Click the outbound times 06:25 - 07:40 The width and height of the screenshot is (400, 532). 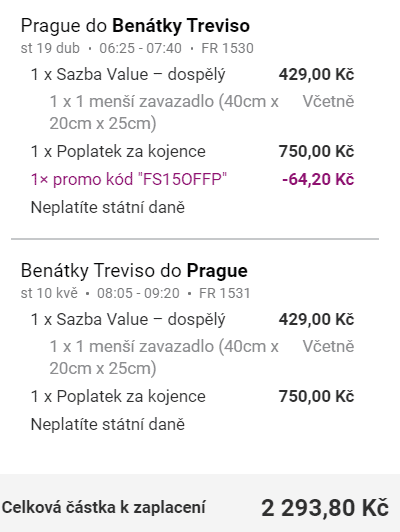(140, 48)
